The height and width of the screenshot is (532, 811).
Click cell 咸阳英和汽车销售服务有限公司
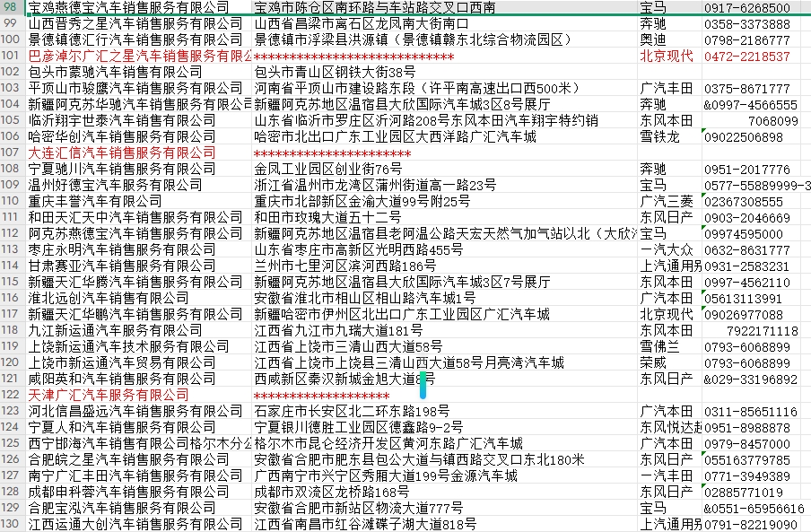click(x=138, y=379)
